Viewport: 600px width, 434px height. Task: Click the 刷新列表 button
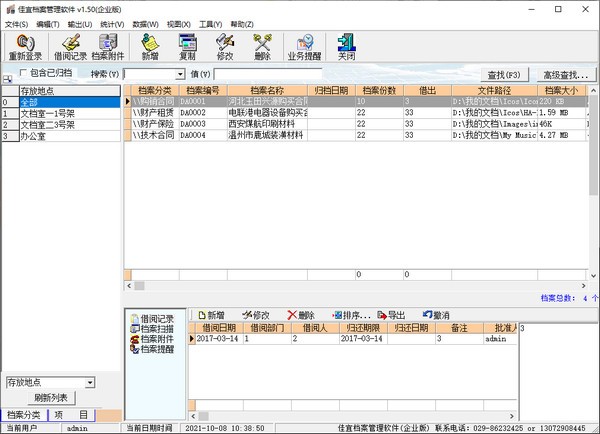coord(51,398)
